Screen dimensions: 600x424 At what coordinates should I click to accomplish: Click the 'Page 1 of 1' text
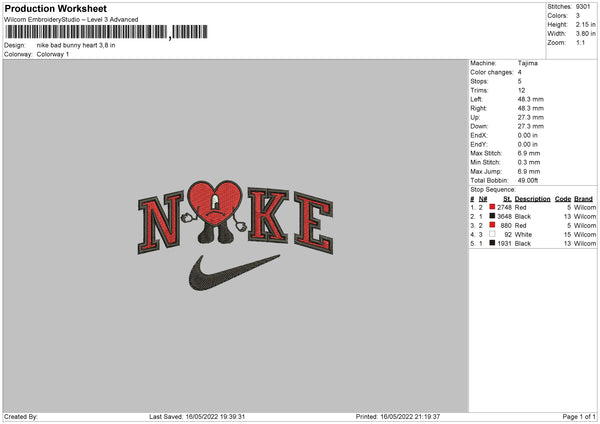tap(579, 416)
